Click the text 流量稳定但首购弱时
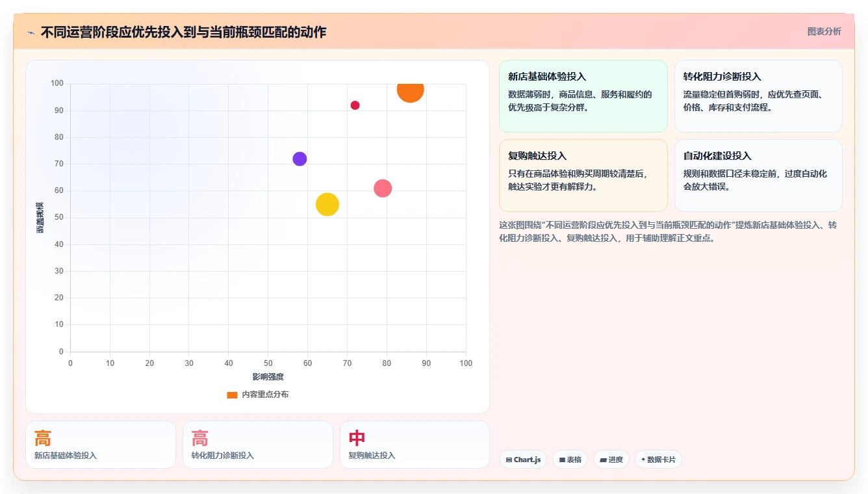 753,101
